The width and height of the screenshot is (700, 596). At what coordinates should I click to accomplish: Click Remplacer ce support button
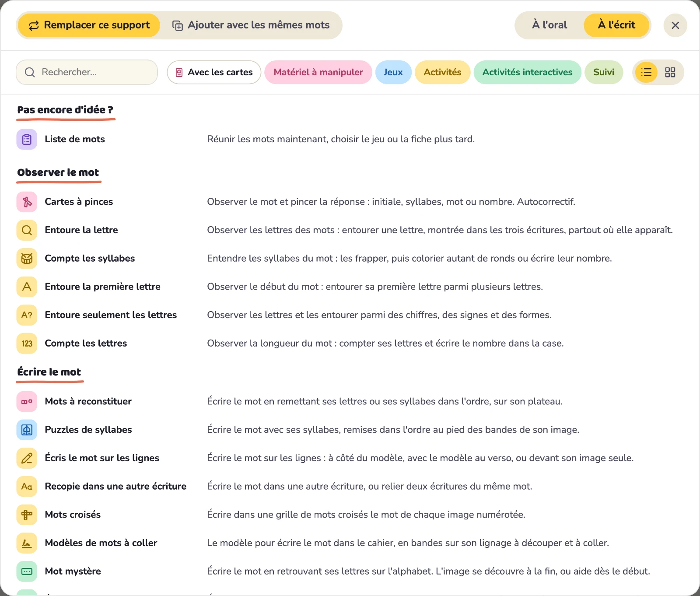click(89, 25)
